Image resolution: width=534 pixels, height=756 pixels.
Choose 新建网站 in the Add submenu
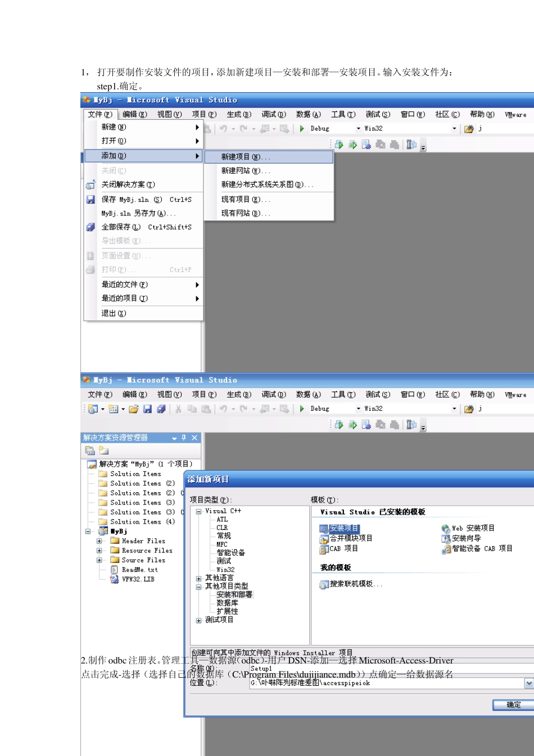pos(269,170)
